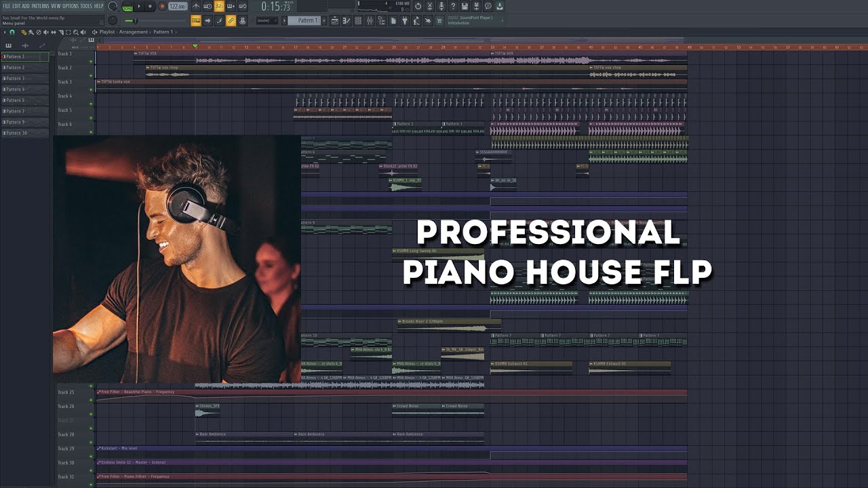Open the Playlist window icon
This screenshot has height=488, width=868.
(335, 20)
